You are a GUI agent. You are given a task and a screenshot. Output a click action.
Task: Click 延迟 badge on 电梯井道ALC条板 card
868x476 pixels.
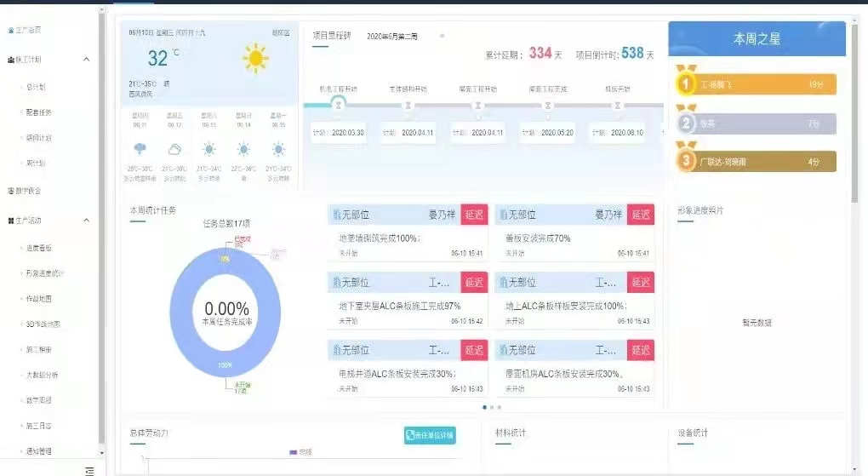pos(474,350)
